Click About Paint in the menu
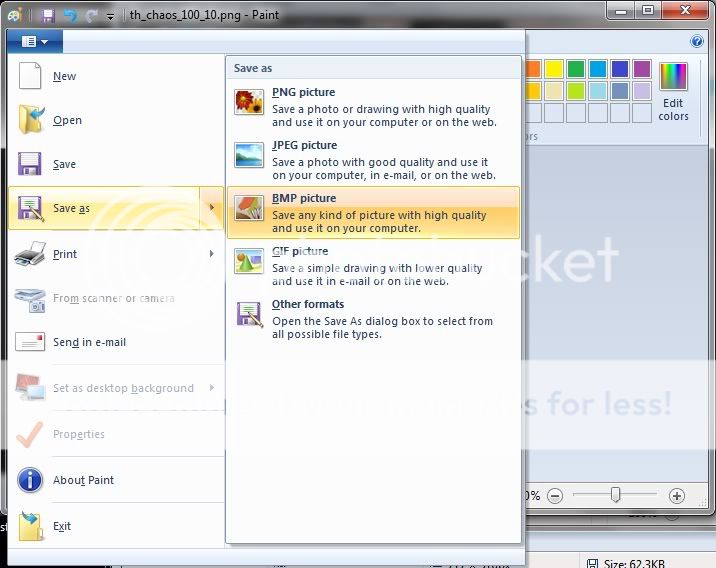Image resolution: width=716 pixels, height=568 pixels. pos(83,480)
